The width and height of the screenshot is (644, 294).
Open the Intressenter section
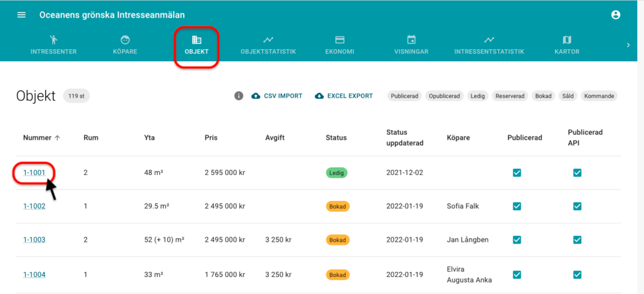[53, 45]
